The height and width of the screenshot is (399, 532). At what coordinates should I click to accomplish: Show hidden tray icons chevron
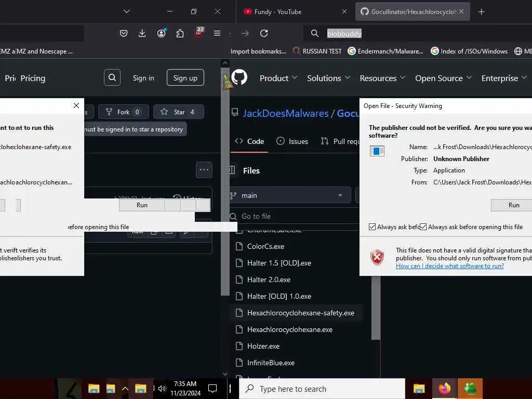click(125, 389)
